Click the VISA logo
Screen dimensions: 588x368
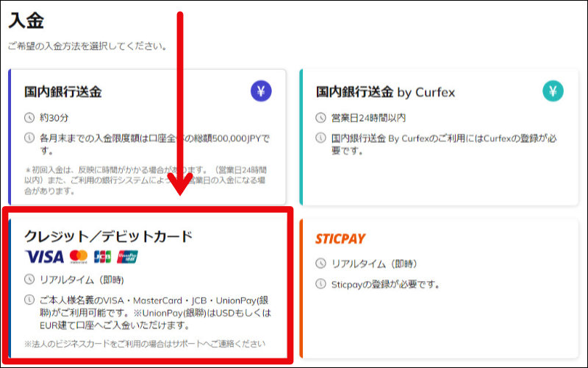pyautogui.click(x=44, y=256)
